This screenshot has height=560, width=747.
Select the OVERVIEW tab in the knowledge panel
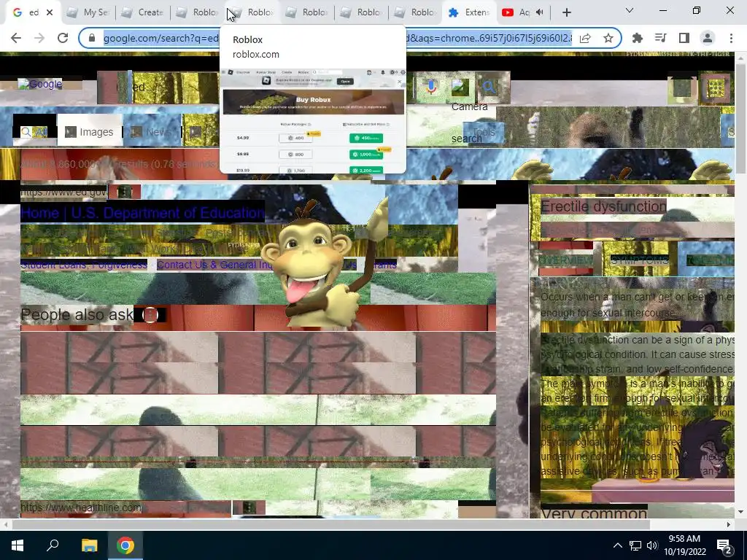(566, 260)
